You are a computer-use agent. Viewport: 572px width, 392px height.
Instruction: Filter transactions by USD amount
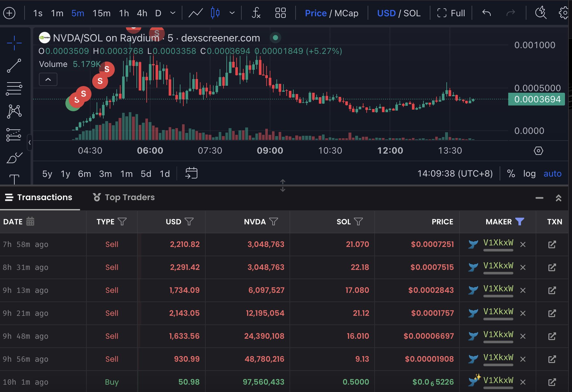[189, 221]
